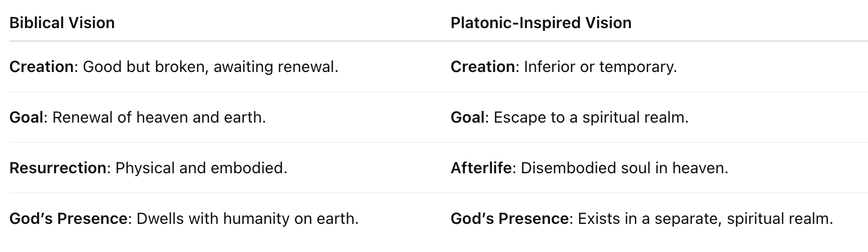Viewport: 868px width, 252px height.
Task: Click the text Inferior or temporary
Action: tap(600, 67)
